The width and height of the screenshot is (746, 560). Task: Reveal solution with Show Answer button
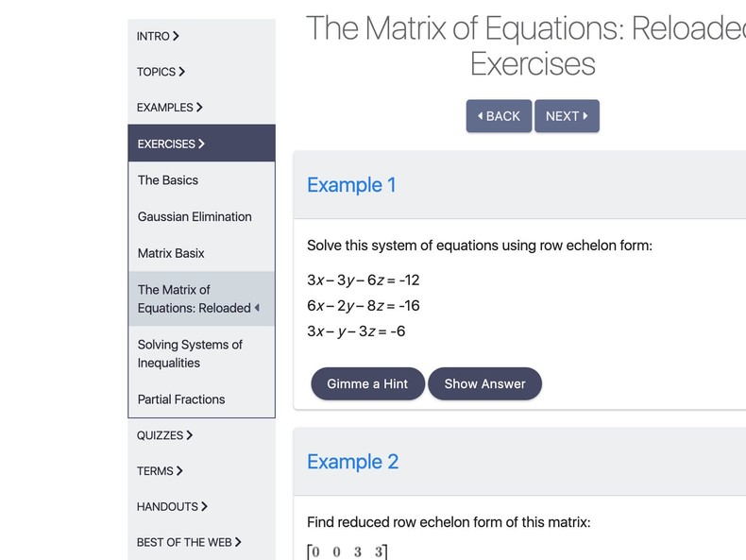(484, 383)
